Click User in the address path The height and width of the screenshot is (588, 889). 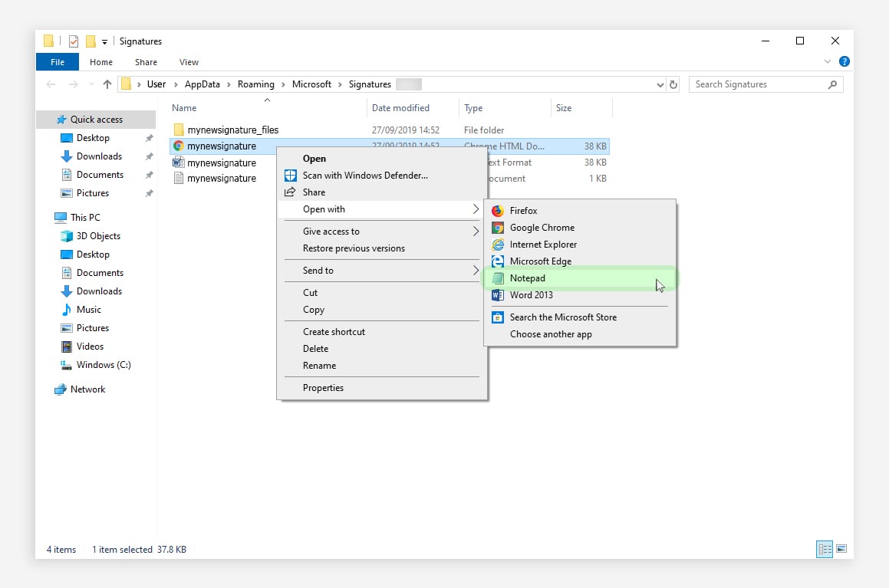click(156, 84)
